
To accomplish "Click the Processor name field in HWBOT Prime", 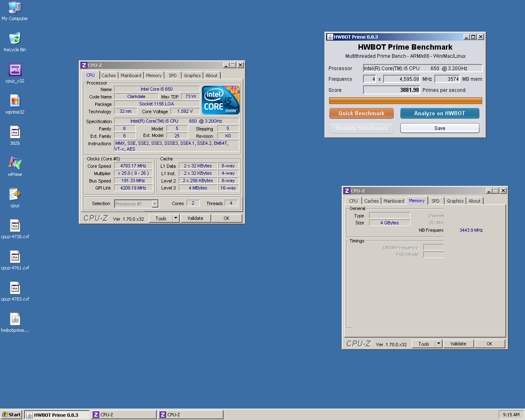I will click(423, 68).
